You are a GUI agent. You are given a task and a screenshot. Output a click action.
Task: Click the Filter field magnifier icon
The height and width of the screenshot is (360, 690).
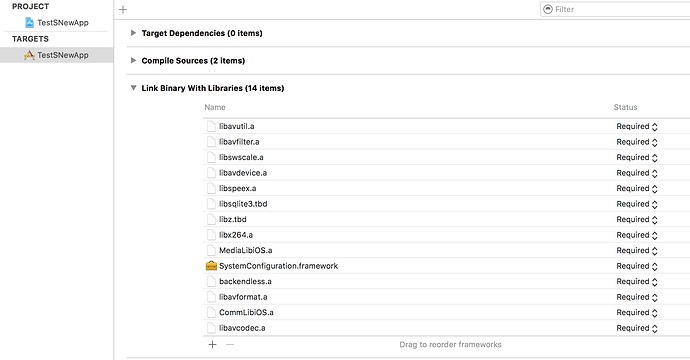pos(548,9)
